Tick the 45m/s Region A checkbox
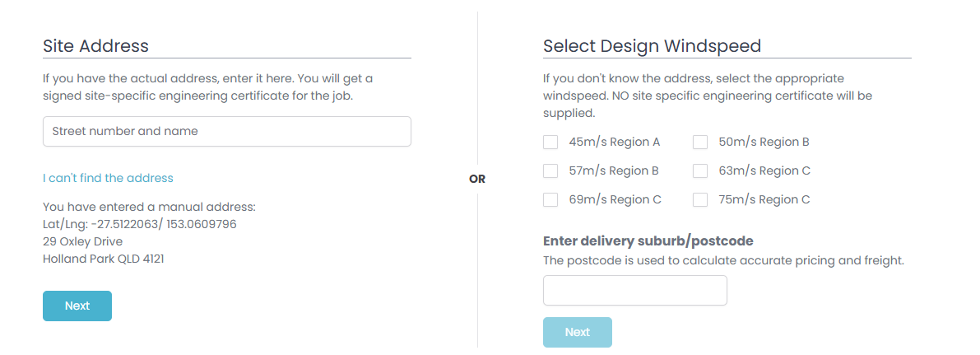 [550, 142]
